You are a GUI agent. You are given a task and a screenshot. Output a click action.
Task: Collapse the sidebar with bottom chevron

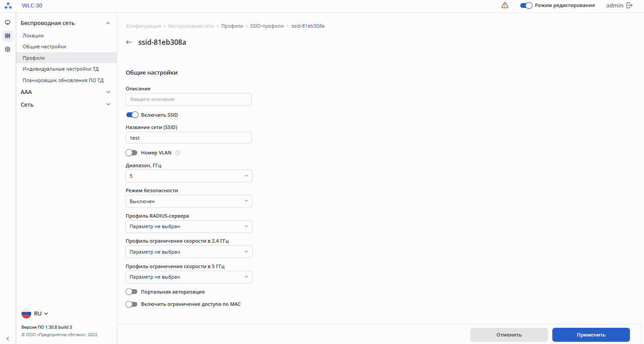pos(7,338)
